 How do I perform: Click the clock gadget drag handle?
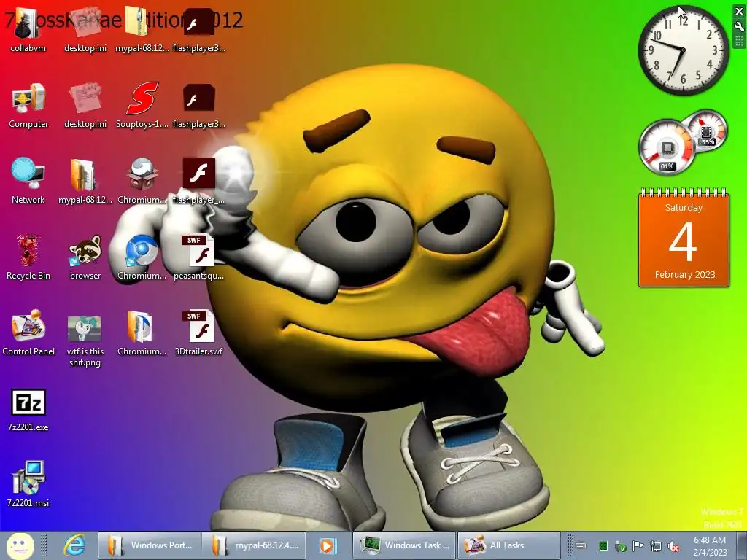click(739, 42)
